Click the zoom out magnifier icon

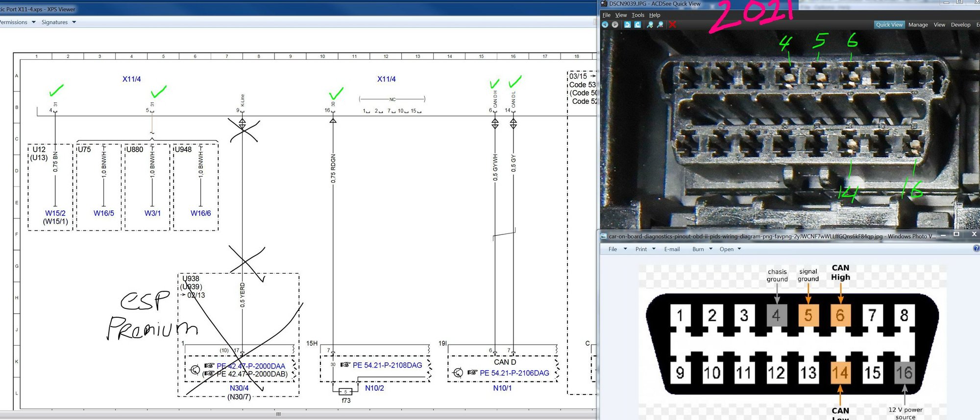(x=660, y=24)
